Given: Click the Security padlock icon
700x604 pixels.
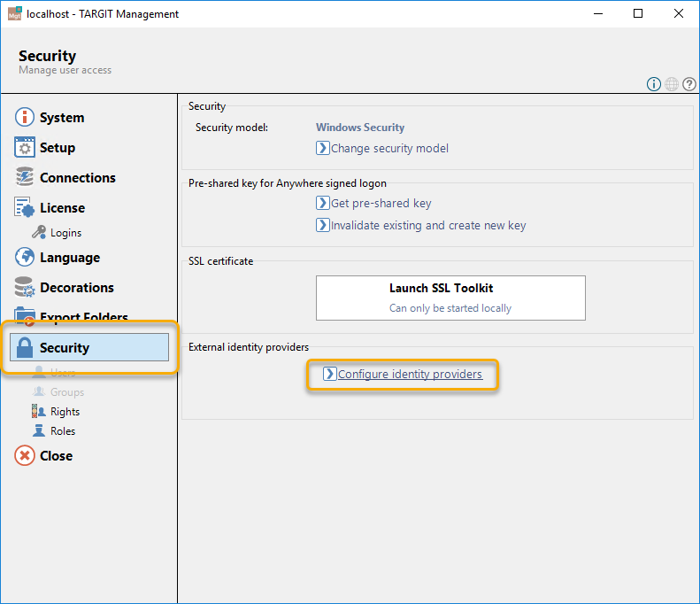Looking at the screenshot, I should [x=25, y=347].
